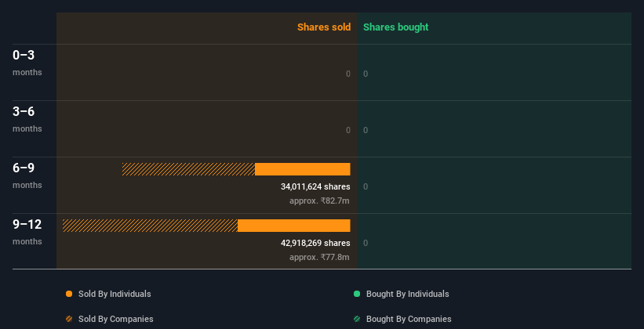644x329 pixels.
Task: Click the 0–3 months row label
Action: tap(27, 63)
